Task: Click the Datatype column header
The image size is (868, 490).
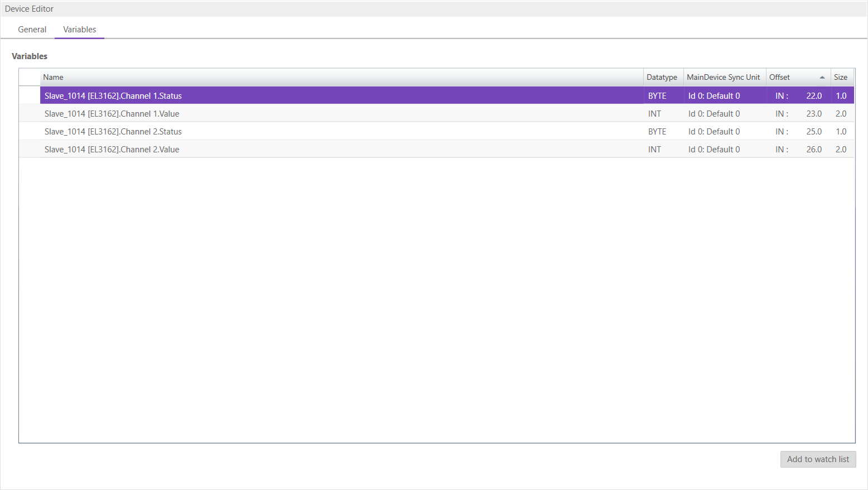Action: [662, 78]
